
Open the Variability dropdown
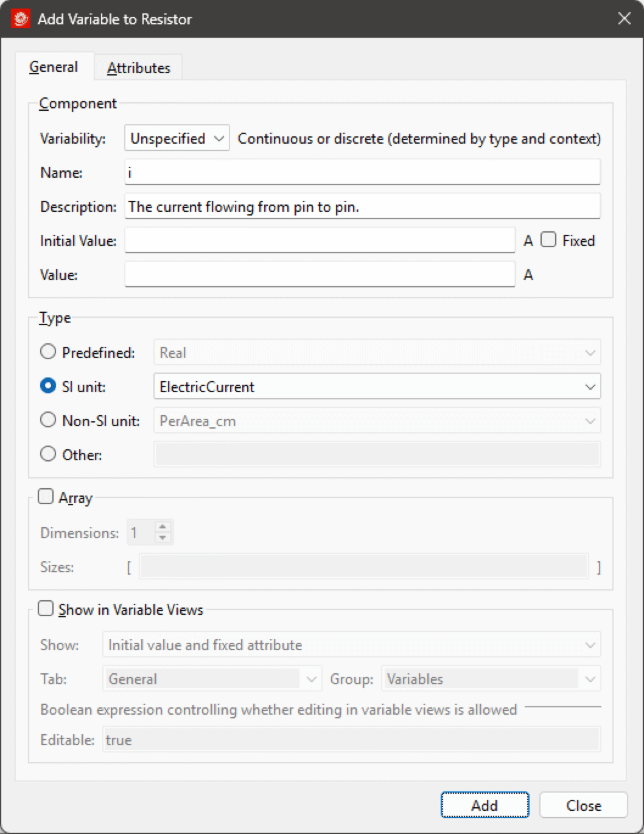(177, 138)
